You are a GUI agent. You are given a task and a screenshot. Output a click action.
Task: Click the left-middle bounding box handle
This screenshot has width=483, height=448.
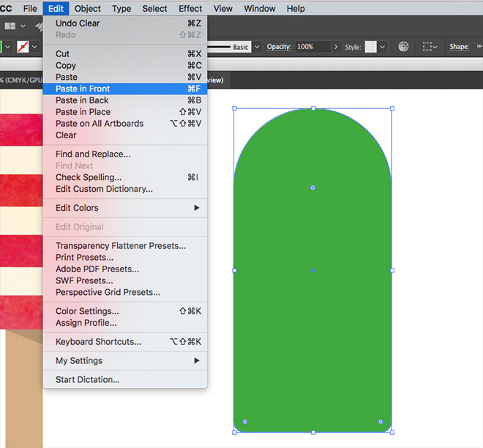(234, 271)
